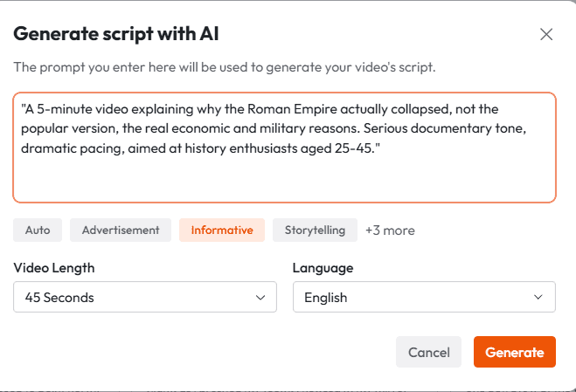
Task: Show more styles via "+3 more"
Action: pyautogui.click(x=390, y=230)
